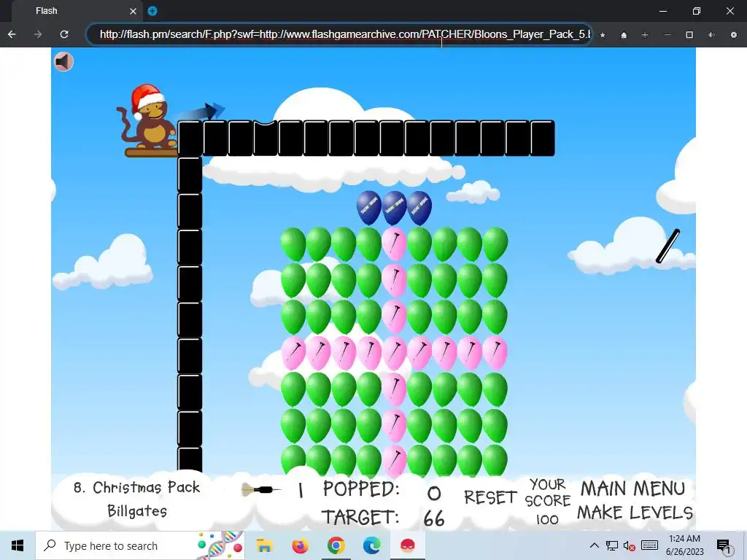This screenshot has height=560, width=747.
Task: Click network tray icon
Action: click(612, 545)
